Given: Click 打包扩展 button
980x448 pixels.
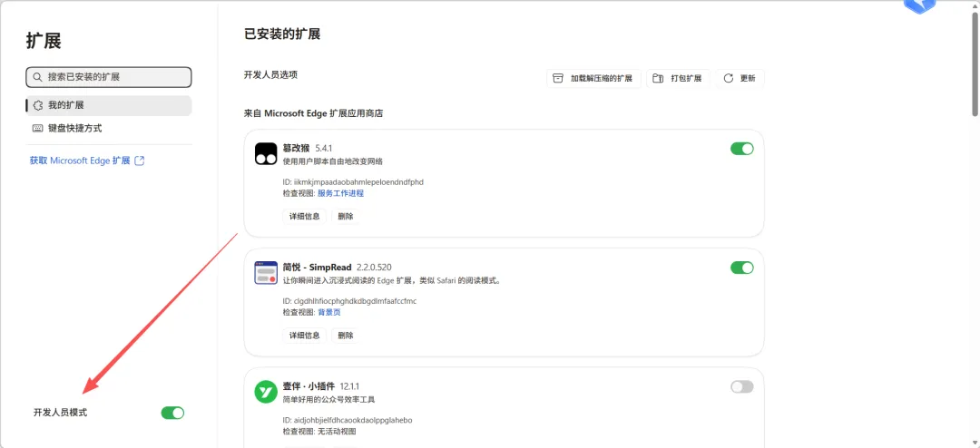Looking at the screenshot, I should pos(678,79).
